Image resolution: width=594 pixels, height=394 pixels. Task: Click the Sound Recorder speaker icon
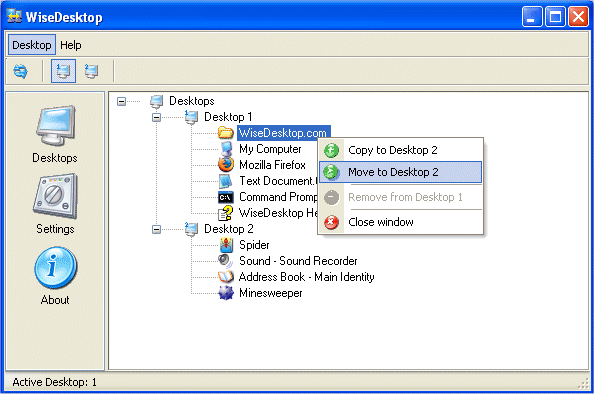tap(225, 261)
